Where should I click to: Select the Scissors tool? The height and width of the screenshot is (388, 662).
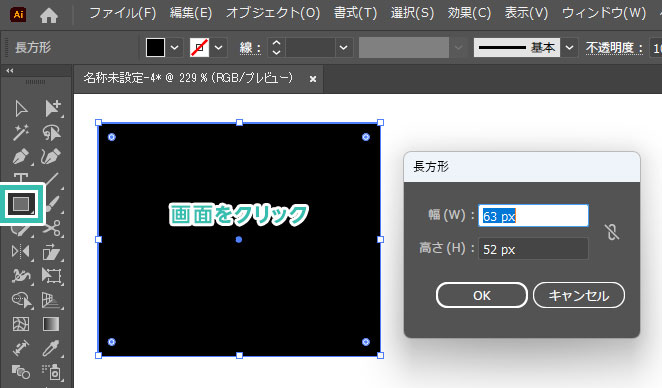tap(53, 228)
